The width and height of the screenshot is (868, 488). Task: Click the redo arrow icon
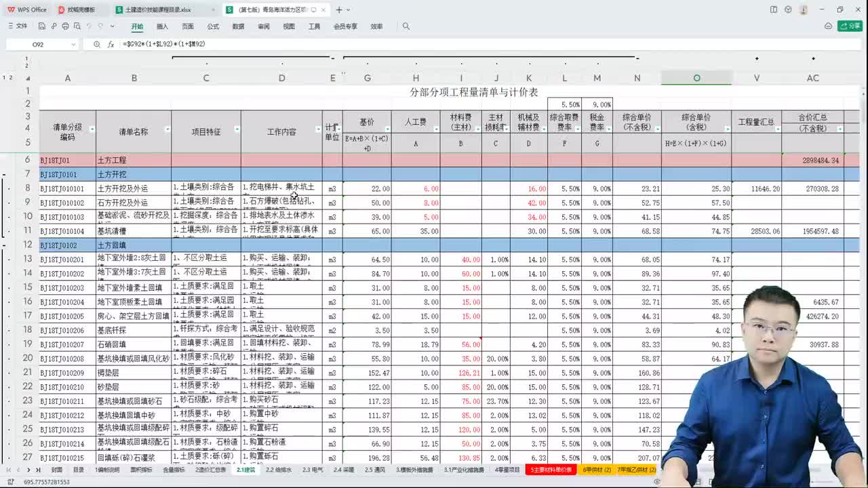100,26
